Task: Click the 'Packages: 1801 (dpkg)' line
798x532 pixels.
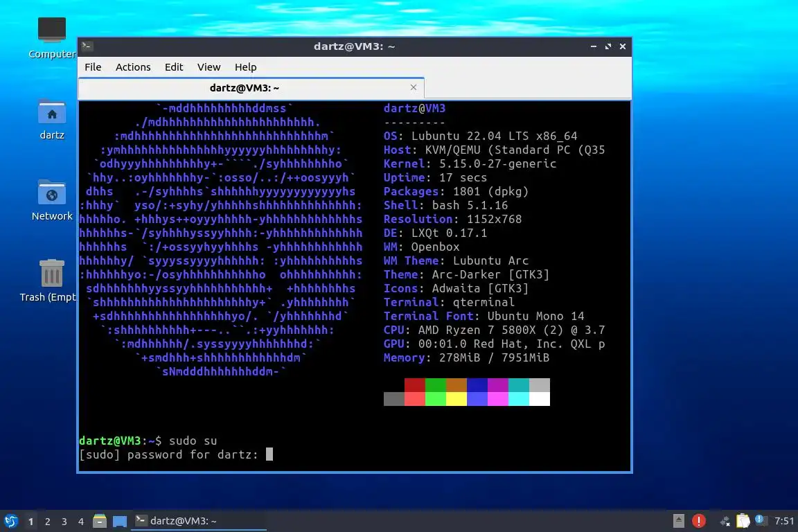Action: tap(456, 191)
